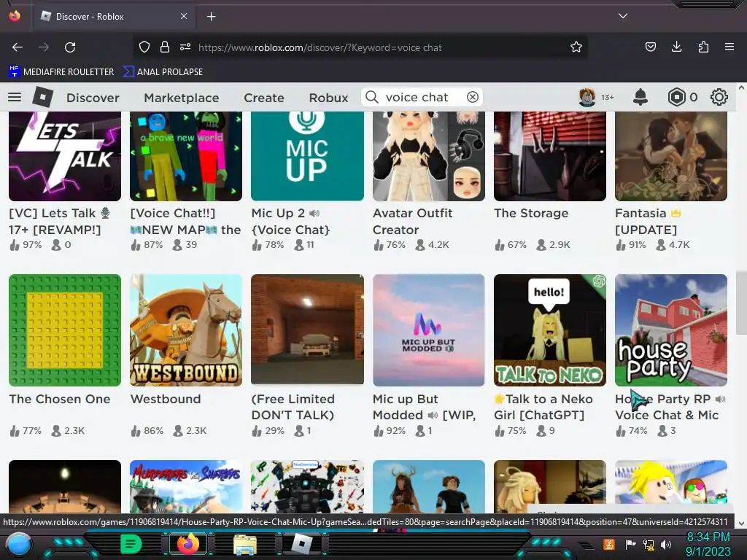Open The Chosen One game thumbnail
The height and width of the screenshot is (560, 747).
65,330
